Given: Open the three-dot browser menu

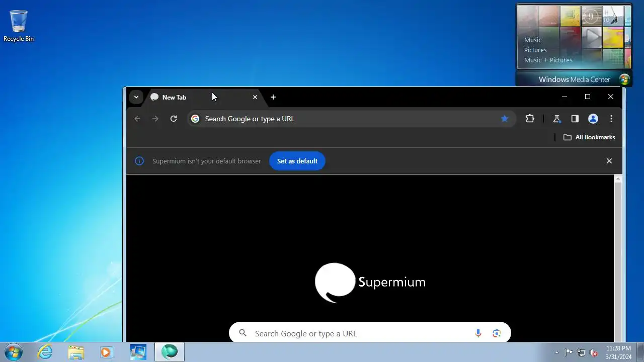Looking at the screenshot, I should point(611,119).
